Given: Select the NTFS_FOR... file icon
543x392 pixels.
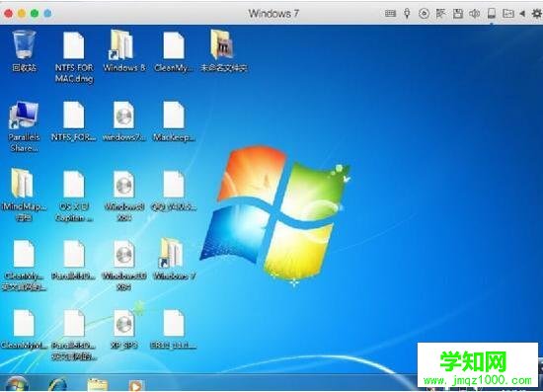Looking at the screenshot, I should point(74,120).
